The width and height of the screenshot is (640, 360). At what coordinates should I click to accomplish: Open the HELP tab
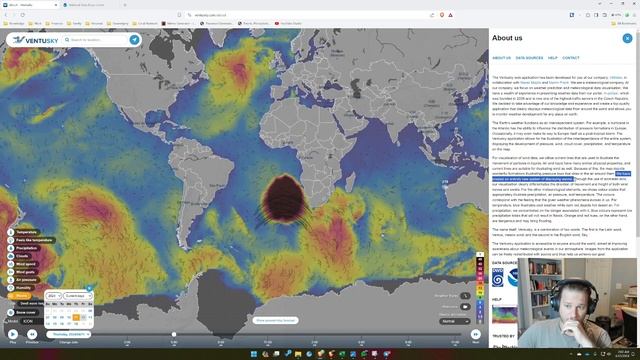pos(553,58)
